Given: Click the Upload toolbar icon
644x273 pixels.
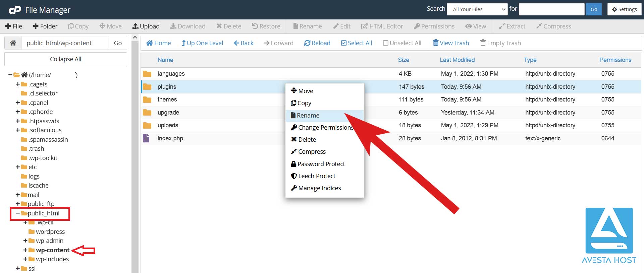Looking at the screenshot, I should [x=136, y=26].
